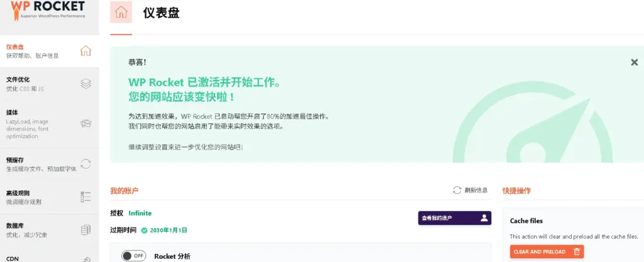Click the image icon for 媒体

(86, 123)
